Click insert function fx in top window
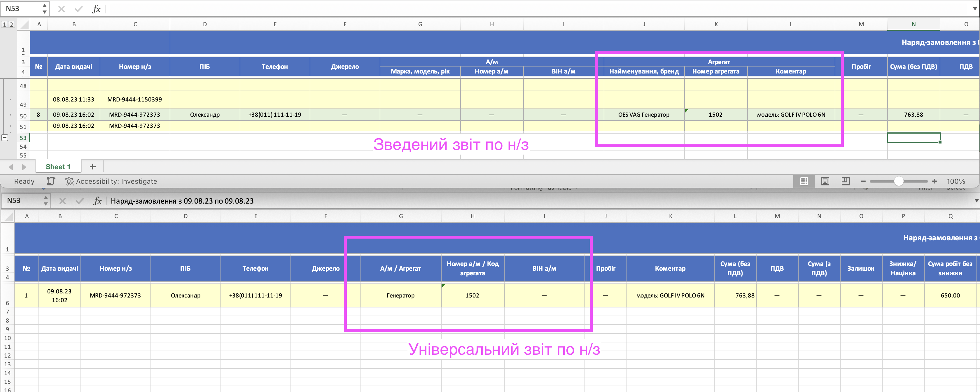Image resolution: width=980 pixels, height=392 pixels. [96, 9]
